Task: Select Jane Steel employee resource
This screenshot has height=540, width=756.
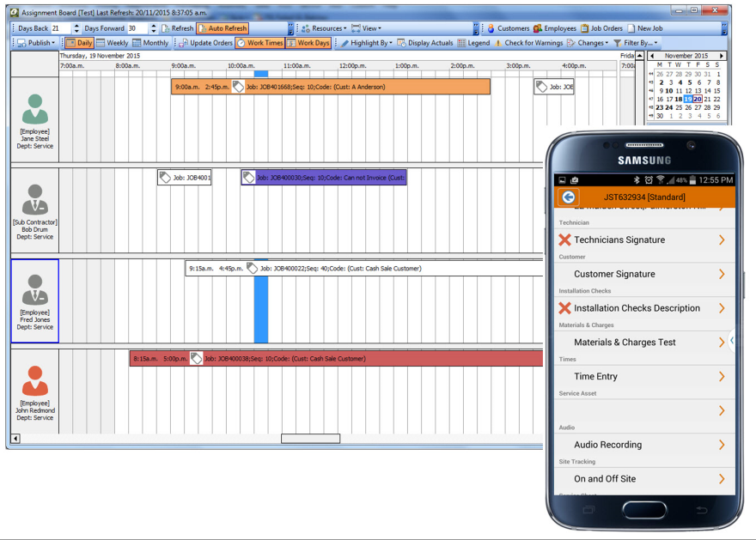Action: (x=34, y=120)
